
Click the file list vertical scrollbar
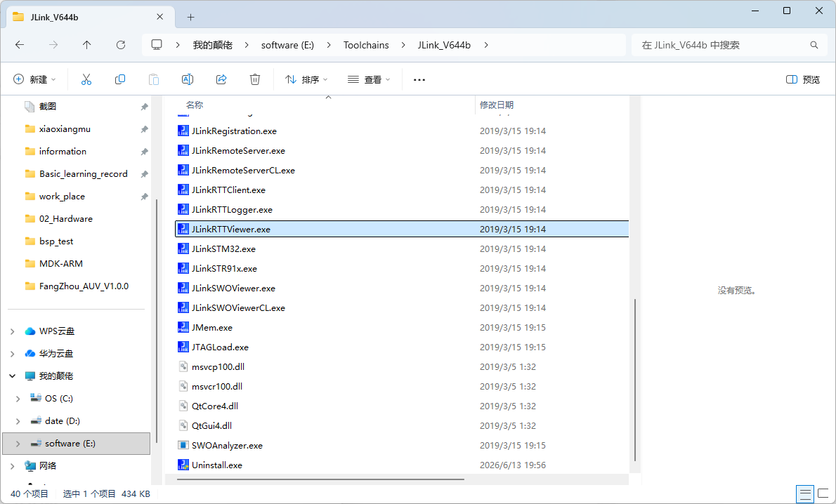(x=635, y=379)
